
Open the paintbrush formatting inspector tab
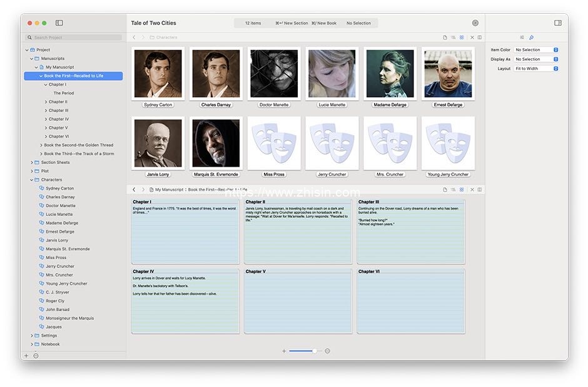[x=532, y=38]
